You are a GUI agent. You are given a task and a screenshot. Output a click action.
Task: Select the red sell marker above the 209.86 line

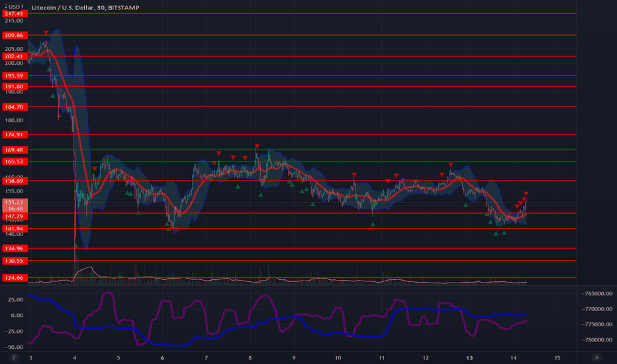pyautogui.click(x=46, y=32)
